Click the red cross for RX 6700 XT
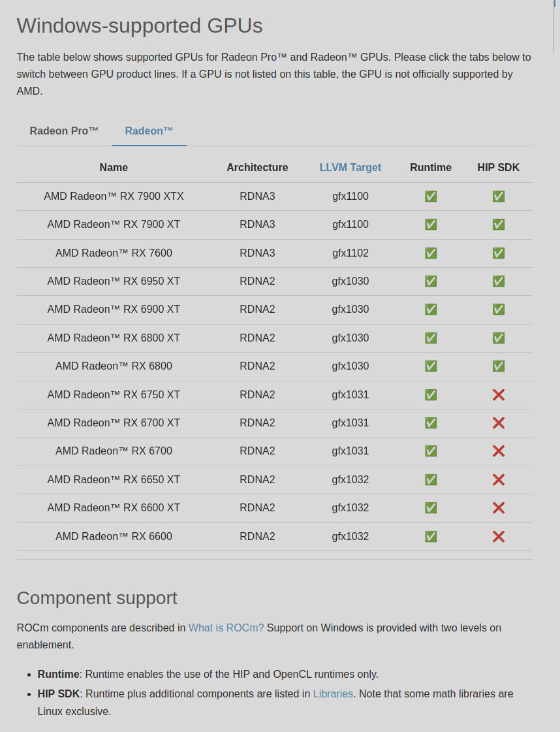Viewport: 560px width, 732px height. 499,422
